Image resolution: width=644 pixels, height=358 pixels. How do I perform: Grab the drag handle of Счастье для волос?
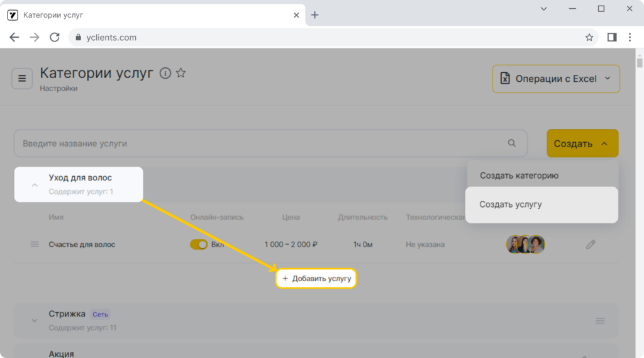[x=35, y=245]
